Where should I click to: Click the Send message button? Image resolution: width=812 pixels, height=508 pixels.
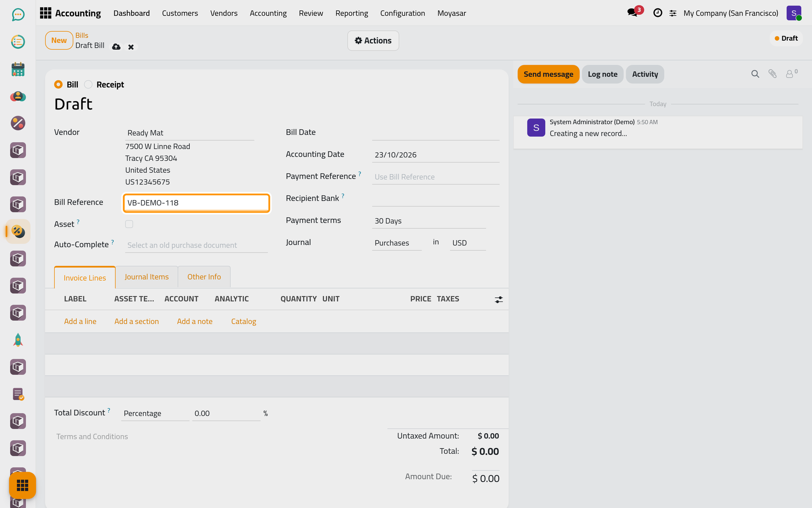pyautogui.click(x=549, y=74)
